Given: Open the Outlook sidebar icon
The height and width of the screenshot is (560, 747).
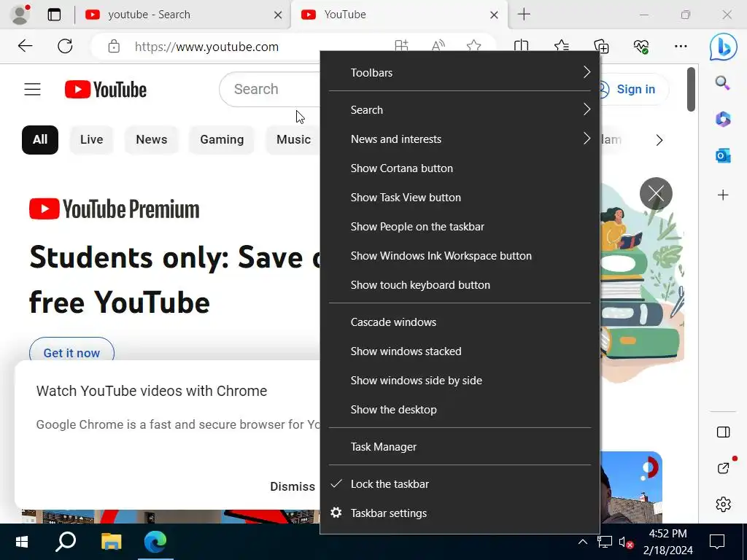Looking at the screenshot, I should pyautogui.click(x=723, y=156).
